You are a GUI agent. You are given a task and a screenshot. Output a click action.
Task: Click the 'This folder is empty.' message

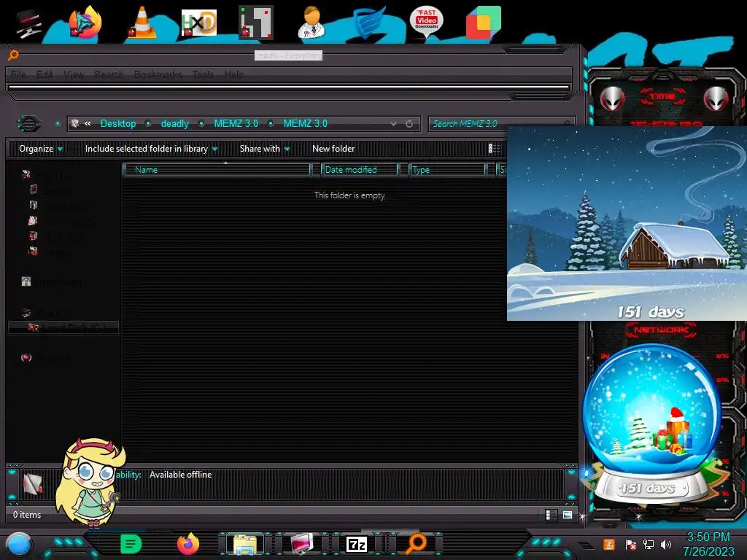(x=349, y=195)
